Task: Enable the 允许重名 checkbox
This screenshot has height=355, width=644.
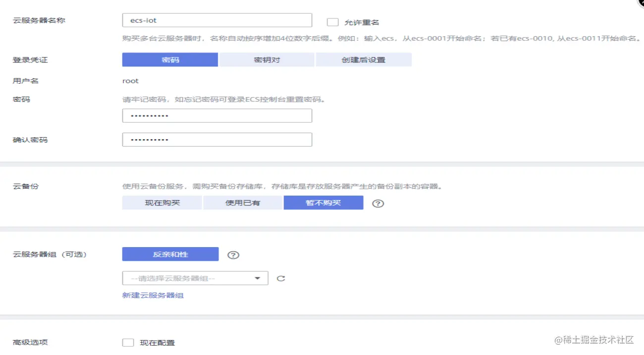Action: click(333, 22)
